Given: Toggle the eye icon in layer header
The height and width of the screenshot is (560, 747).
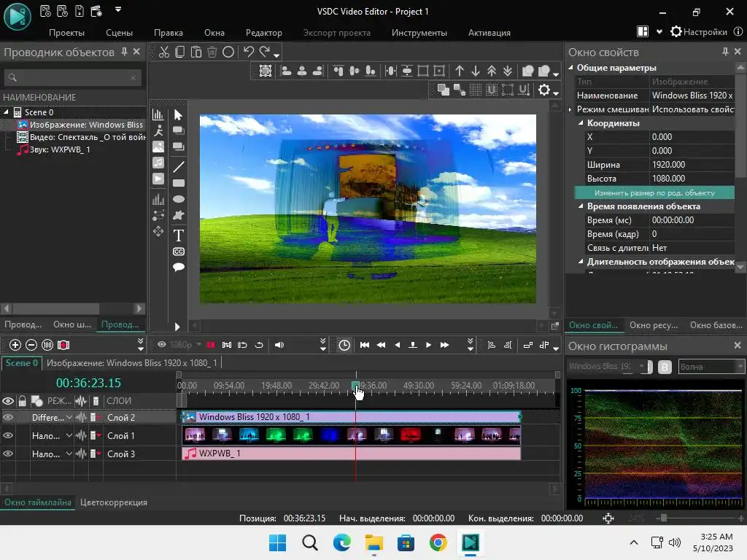Looking at the screenshot, I should [x=8, y=401].
